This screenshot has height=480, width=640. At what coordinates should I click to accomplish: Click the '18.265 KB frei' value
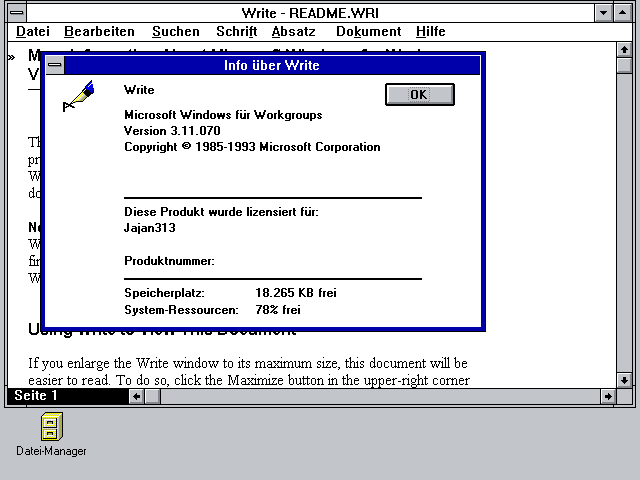[296, 293]
